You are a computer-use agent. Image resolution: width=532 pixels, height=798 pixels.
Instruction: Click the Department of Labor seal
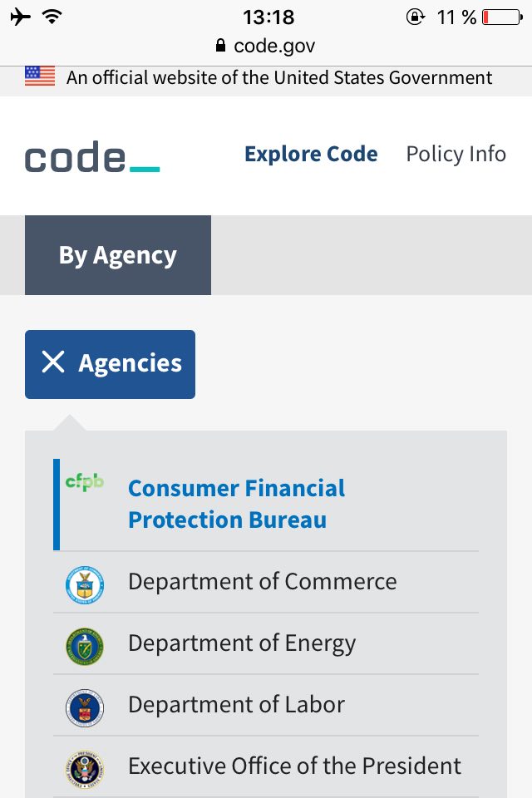coord(85,708)
